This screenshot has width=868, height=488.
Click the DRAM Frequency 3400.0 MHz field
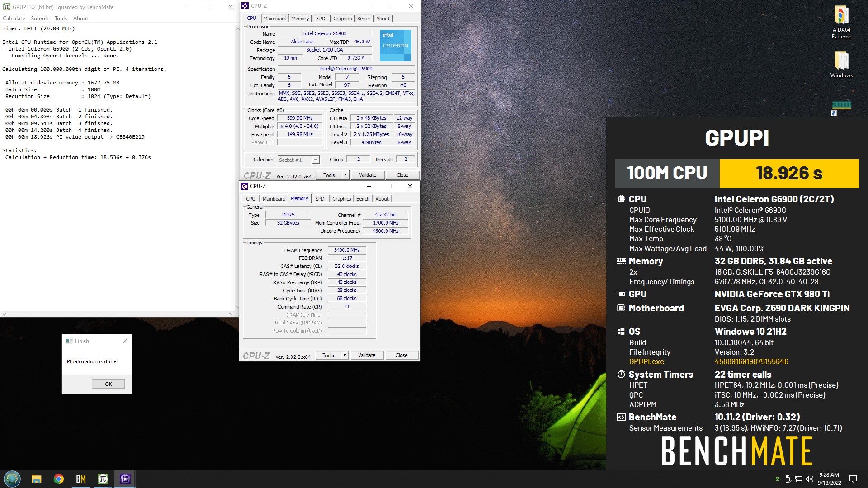tap(347, 250)
